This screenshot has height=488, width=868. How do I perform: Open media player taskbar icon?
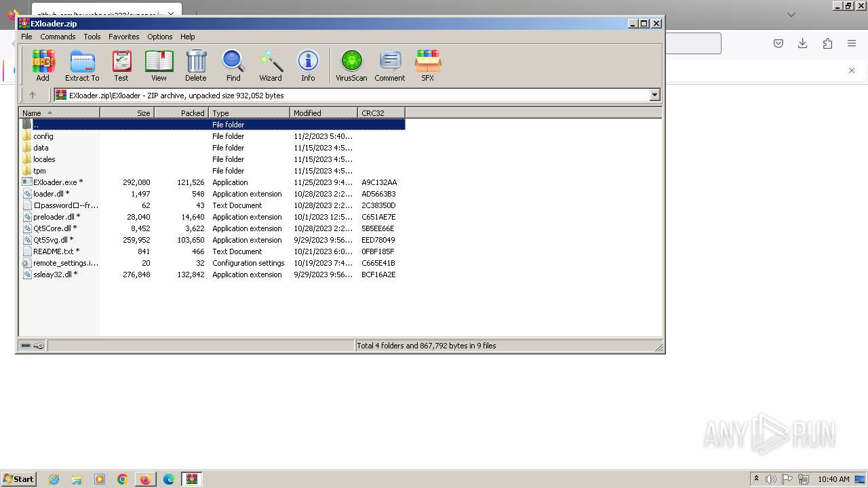(100, 479)
